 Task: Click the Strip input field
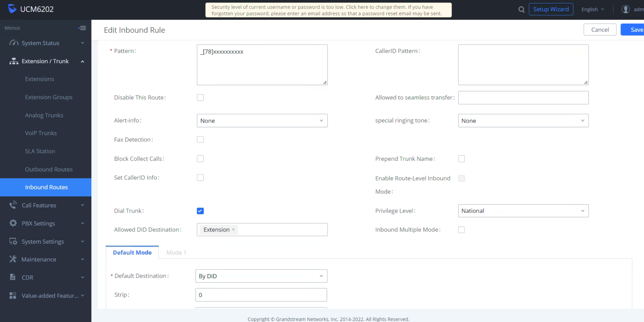tap(261, 295)
